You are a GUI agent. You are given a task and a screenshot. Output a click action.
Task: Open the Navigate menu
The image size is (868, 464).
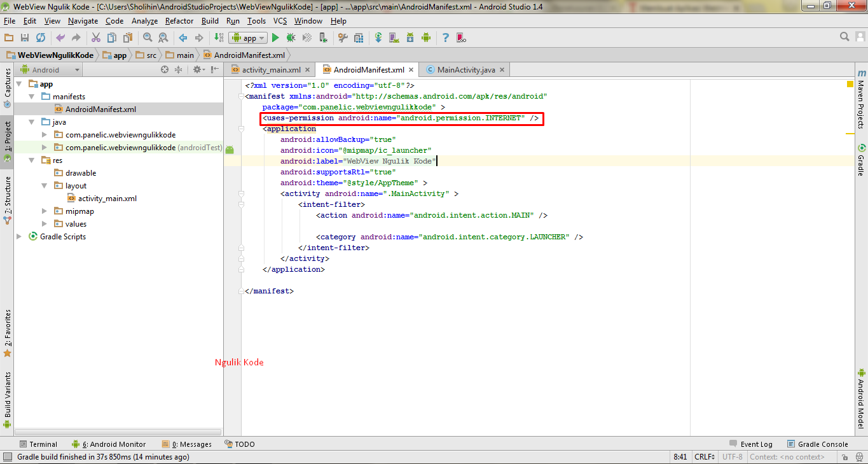83,21
